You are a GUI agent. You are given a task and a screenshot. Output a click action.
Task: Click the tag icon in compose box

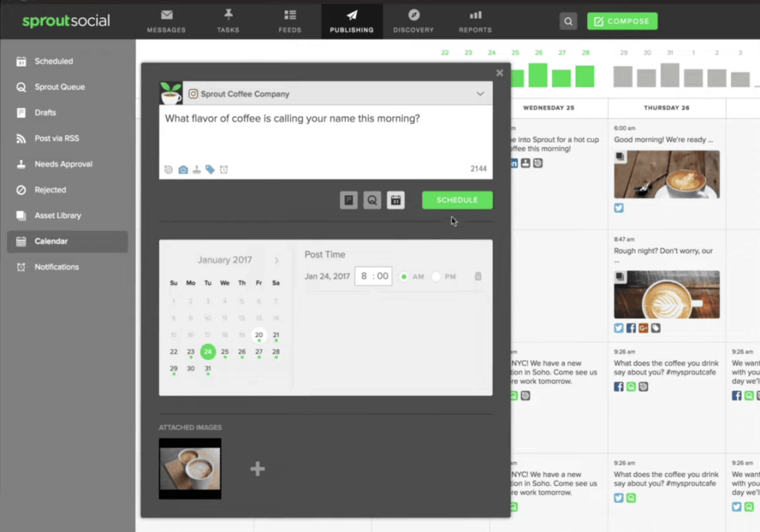pos(210,170)
